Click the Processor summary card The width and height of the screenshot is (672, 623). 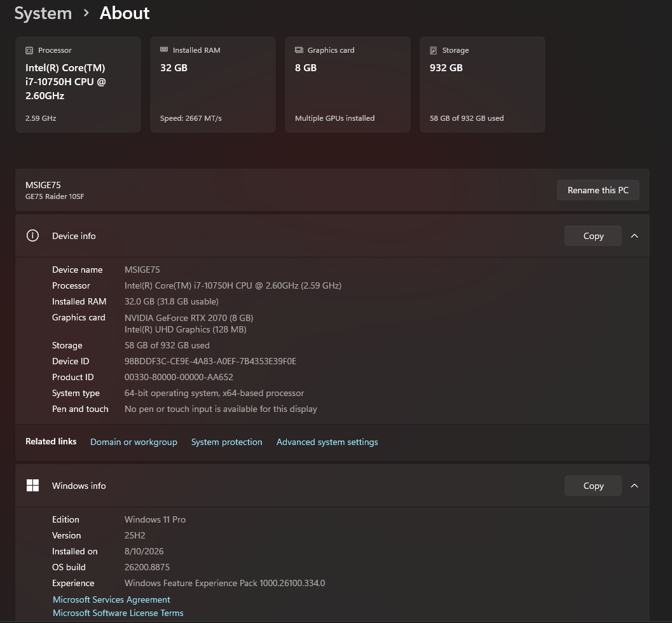tap(78, 85)
